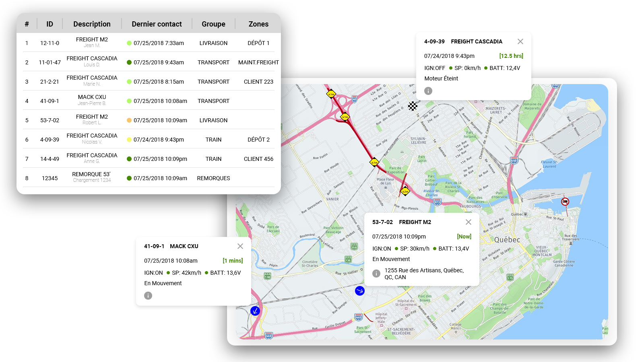The height and width of the screenshot is (362, 644).
Task: Click the Zones column header
Action: (258, 24)
